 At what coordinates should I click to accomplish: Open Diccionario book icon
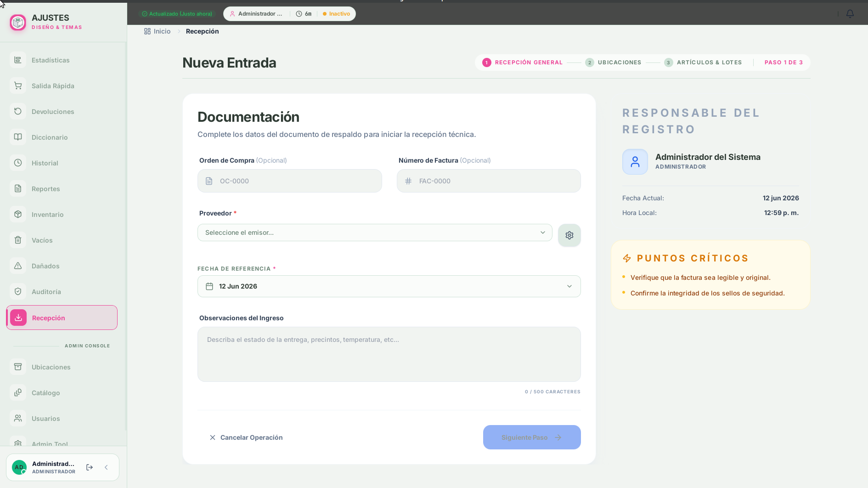(18, 137)
